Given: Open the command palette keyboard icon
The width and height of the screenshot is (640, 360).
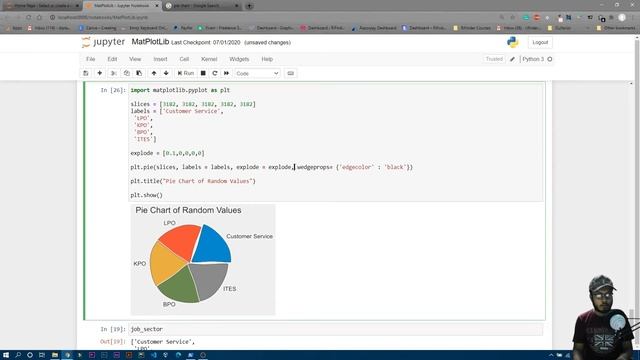Looking at the screenshot, I should click(x=291, y=73).
